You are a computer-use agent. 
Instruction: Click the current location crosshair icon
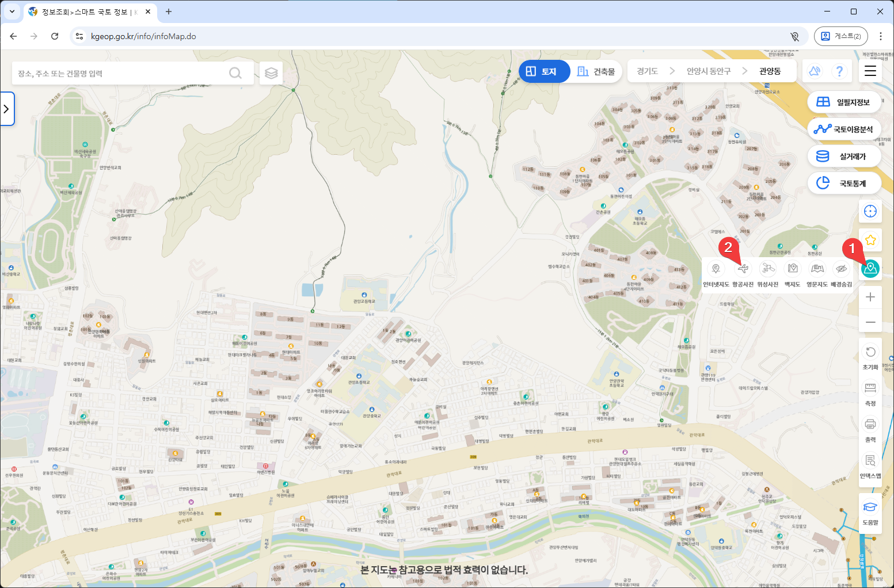point(870,211)
